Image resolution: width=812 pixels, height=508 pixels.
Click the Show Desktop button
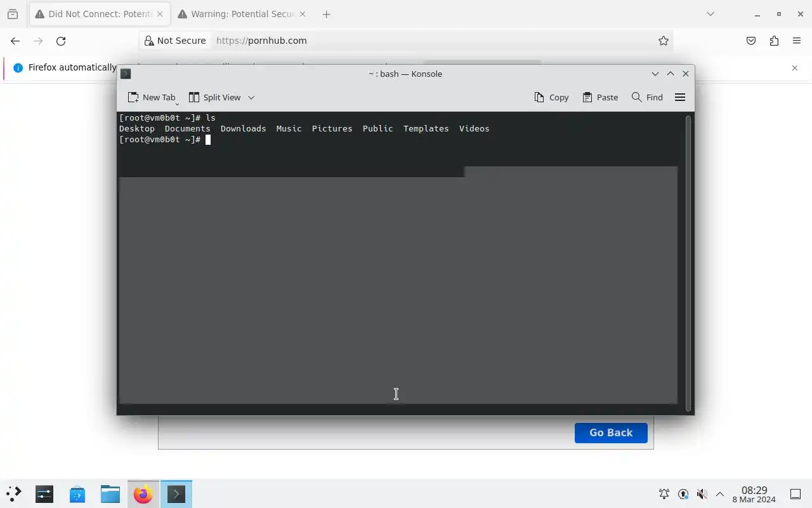click(x=796, y=494)
